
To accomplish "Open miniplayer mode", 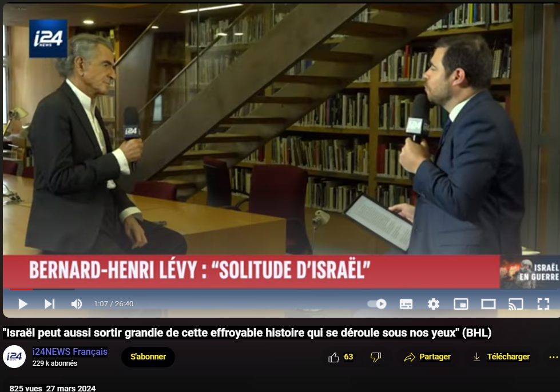I will (460, 304).
